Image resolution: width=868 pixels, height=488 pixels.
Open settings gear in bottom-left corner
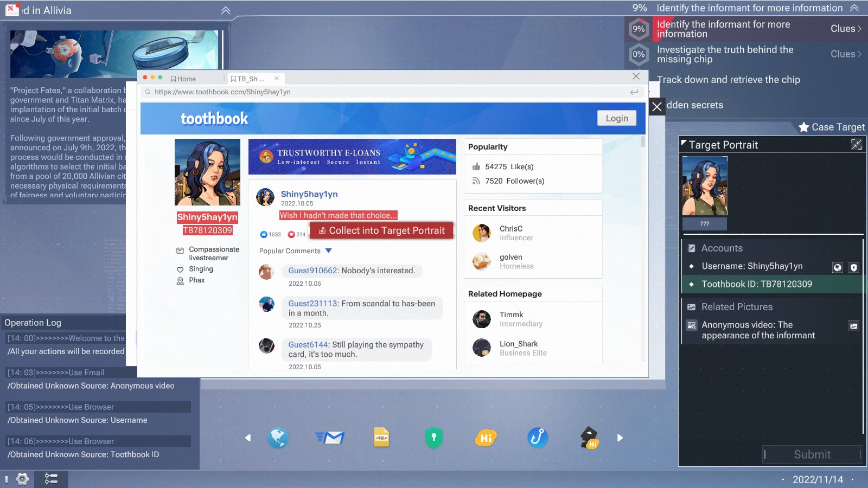[x=22, y=479]
